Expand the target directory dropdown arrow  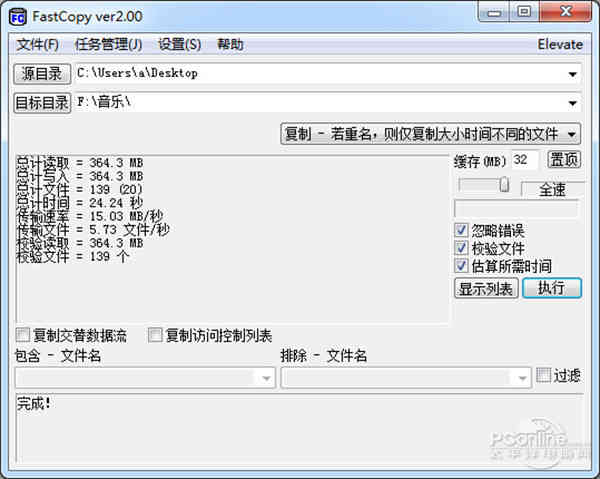pyautogui.click(x=572, y=103)
